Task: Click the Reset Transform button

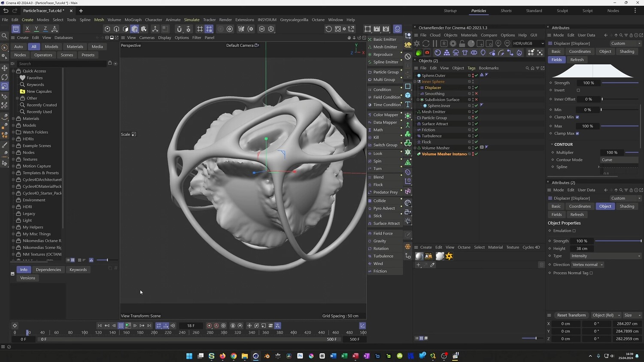Action: 571,315
